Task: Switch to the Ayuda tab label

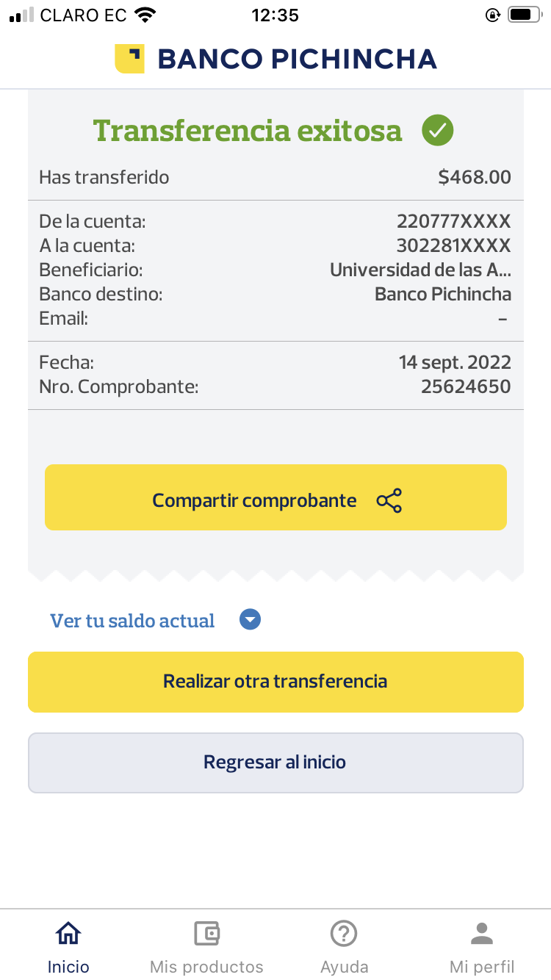Action: pos(344,966)
